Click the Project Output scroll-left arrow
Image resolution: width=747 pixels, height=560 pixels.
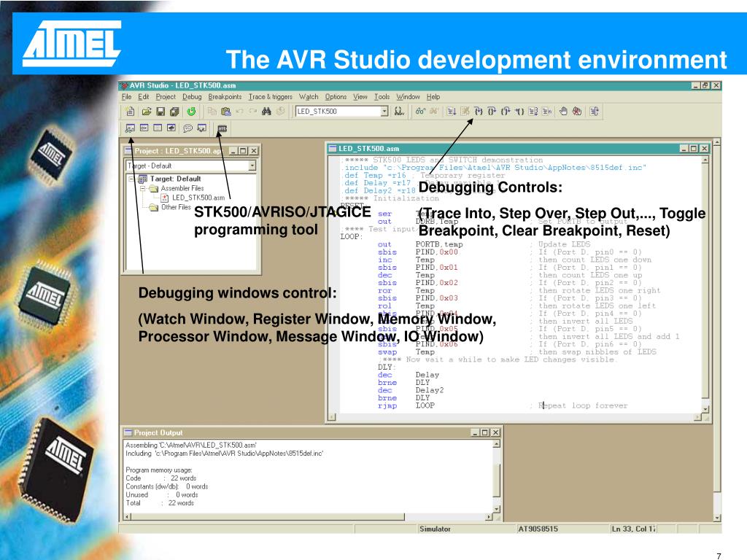tap(127, 517)
